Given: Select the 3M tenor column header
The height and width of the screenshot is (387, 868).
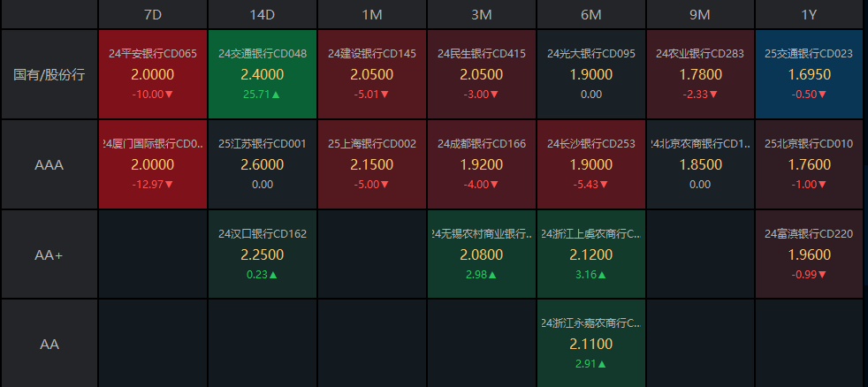Looking at the screenshot, I should (481, 15).
